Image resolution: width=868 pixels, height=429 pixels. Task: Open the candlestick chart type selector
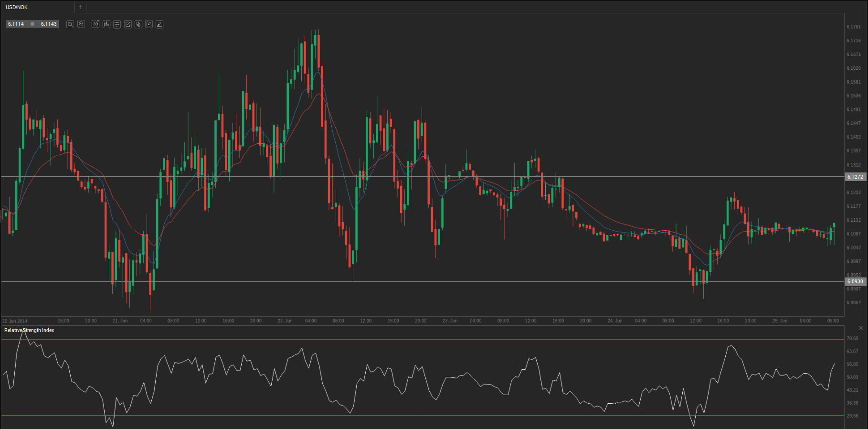pos(106,24)
